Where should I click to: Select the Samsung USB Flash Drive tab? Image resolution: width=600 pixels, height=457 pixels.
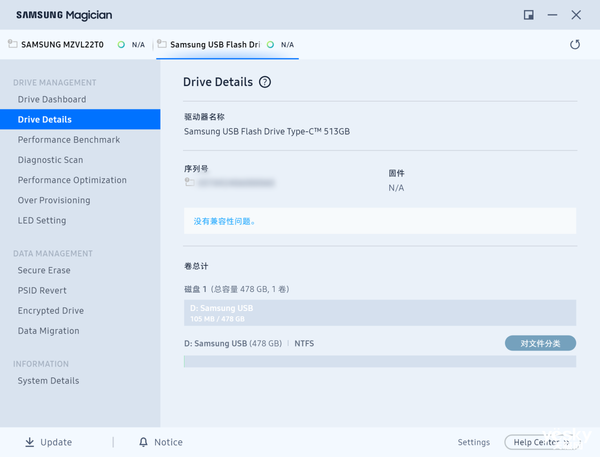(215, 45)
